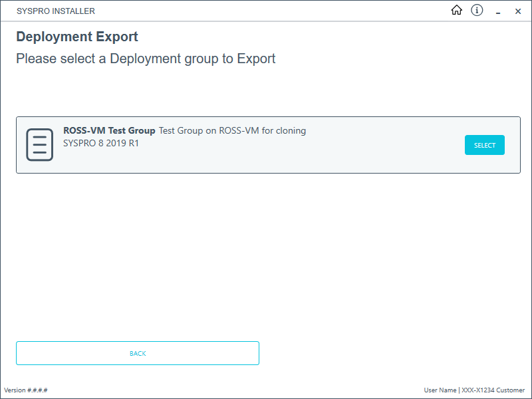Click the word 'Export' in the subtitle
The width and height of the screenshot is (532, 399).
point(256,59)
